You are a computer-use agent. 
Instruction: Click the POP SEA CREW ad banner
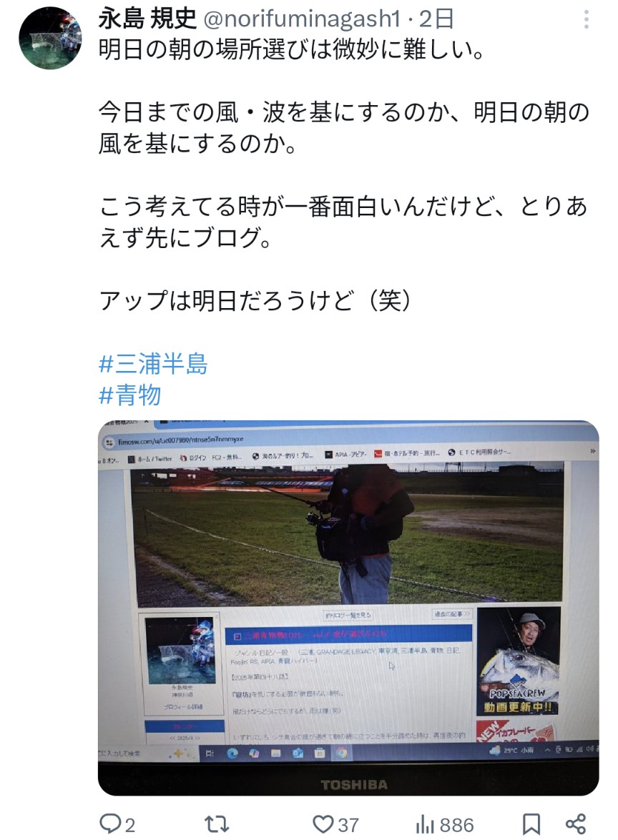point(519,661)
